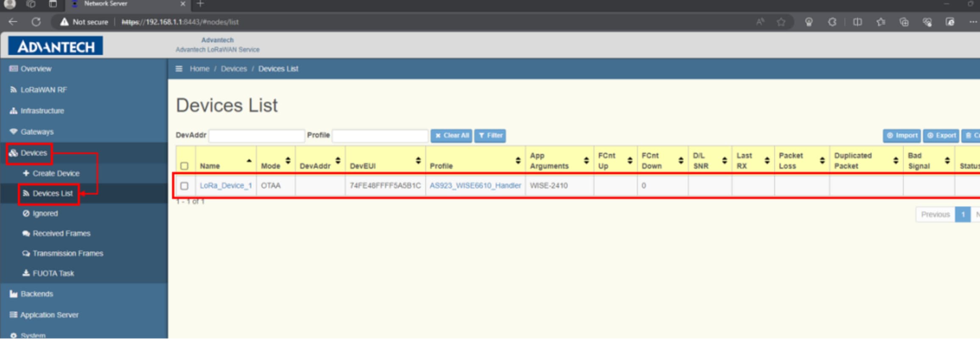Click the browser address bar URL

(180, 22)
